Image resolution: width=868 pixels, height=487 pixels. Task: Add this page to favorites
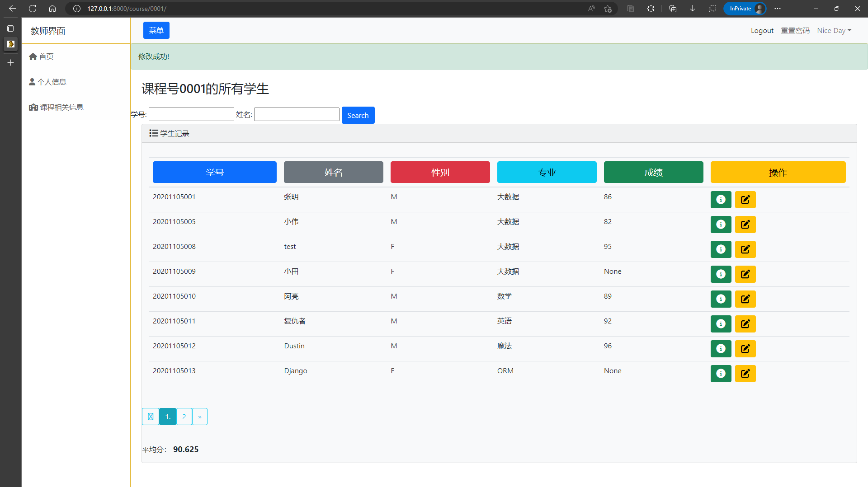coord(608,9)
